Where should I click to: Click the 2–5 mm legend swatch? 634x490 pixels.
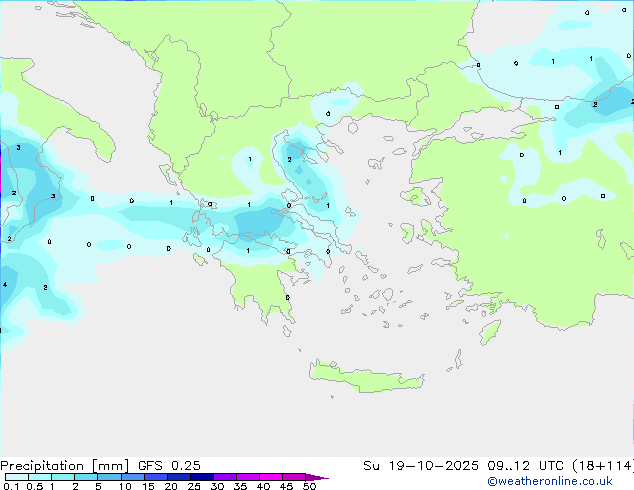86,477
